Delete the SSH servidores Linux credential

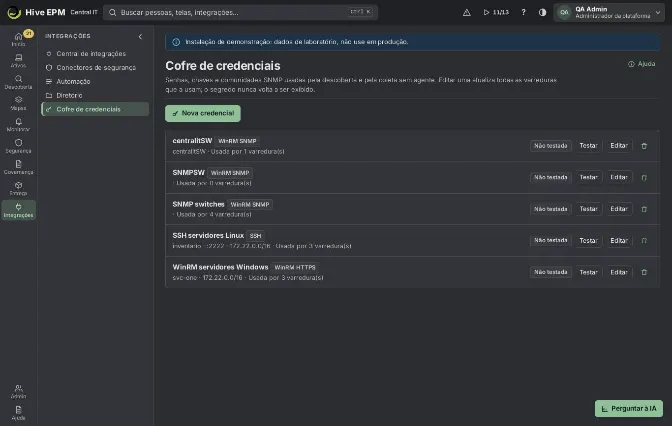coord(644,241)
